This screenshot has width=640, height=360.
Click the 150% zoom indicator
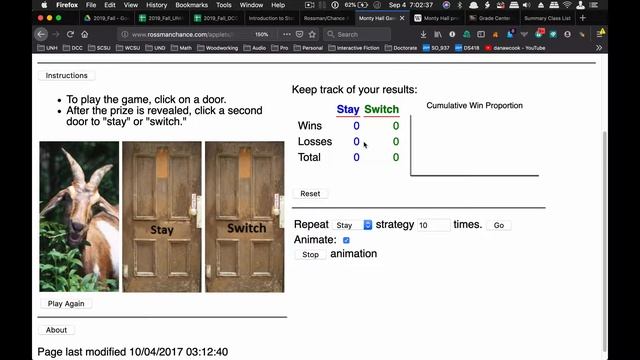pos(262,35)
